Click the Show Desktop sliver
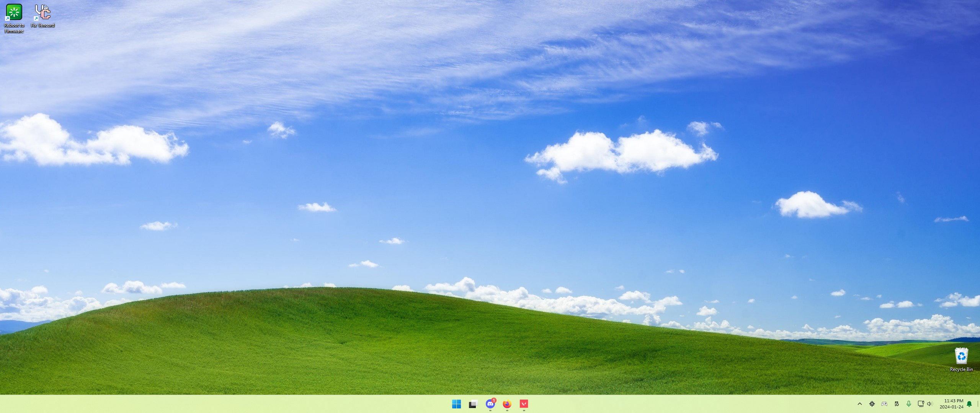980x413 pixels. 978,404
